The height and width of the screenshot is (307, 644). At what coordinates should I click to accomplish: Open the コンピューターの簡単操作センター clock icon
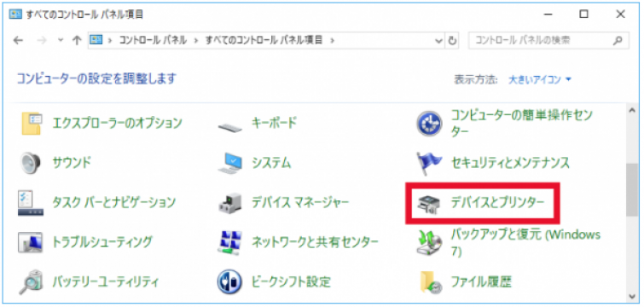click(x=429, y=123)
